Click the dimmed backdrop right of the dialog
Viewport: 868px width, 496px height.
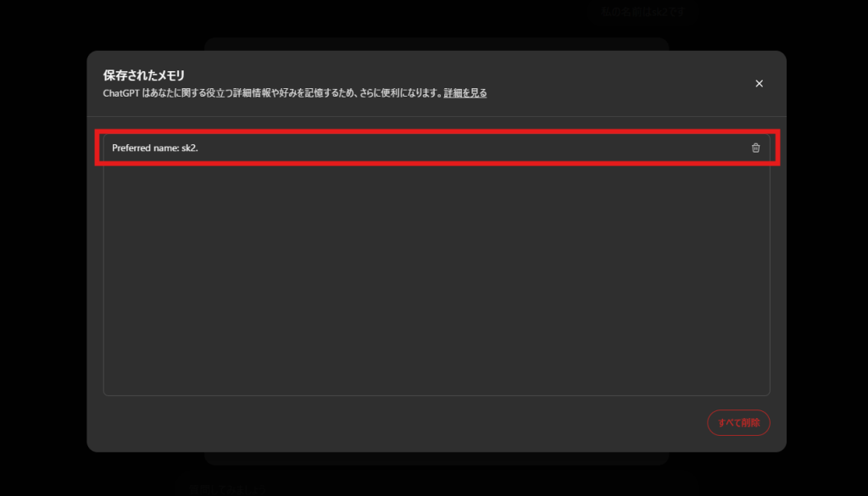coord(827,249)
